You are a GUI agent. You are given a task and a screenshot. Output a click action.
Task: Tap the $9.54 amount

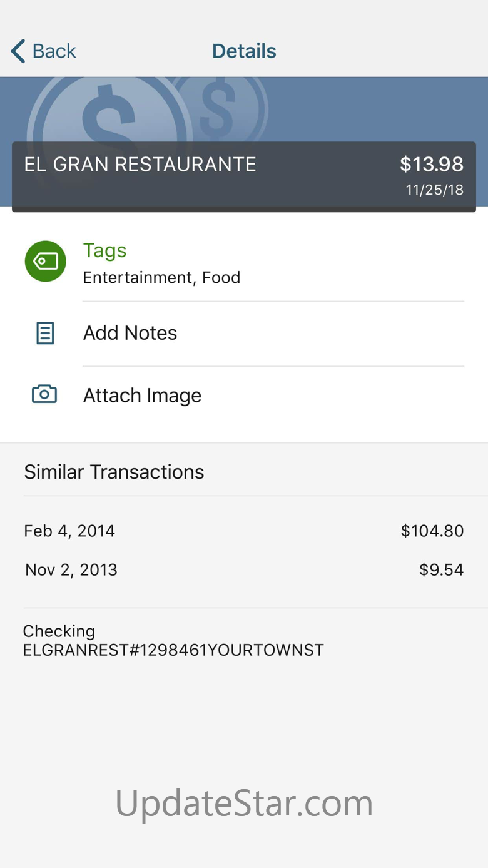pyautogui.click(x=441, y=569)
